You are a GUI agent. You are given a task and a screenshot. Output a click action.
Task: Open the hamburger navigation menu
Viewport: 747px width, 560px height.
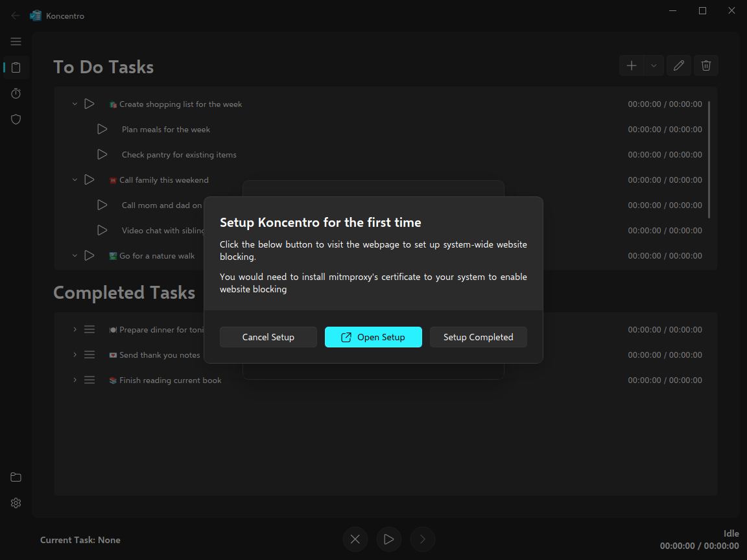pyautogui.click(x=16, y=41)
